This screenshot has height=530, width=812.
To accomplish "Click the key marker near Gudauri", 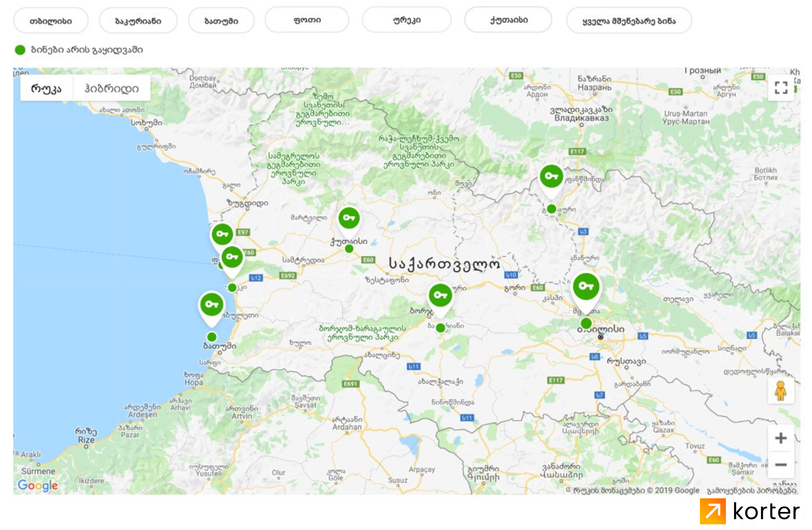I will tap(551, 177).
